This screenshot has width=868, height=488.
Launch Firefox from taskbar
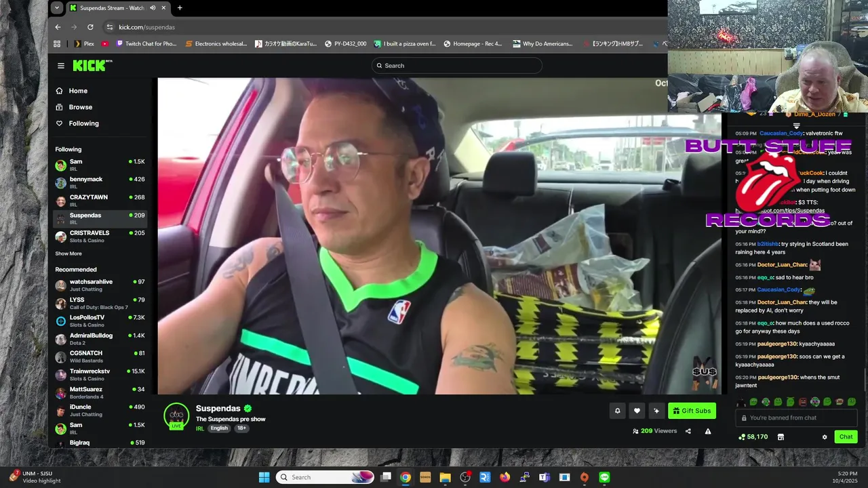[505, 477]
